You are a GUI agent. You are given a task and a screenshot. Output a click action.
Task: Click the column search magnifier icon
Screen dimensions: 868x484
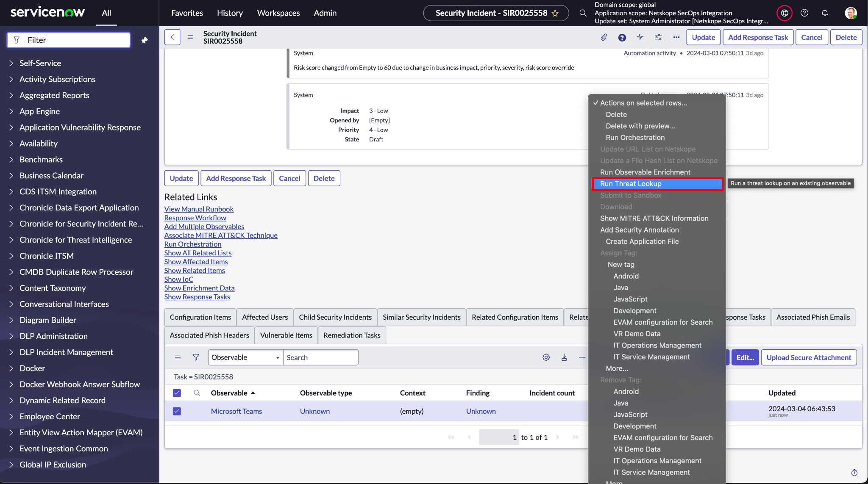(x=197, y=393)
